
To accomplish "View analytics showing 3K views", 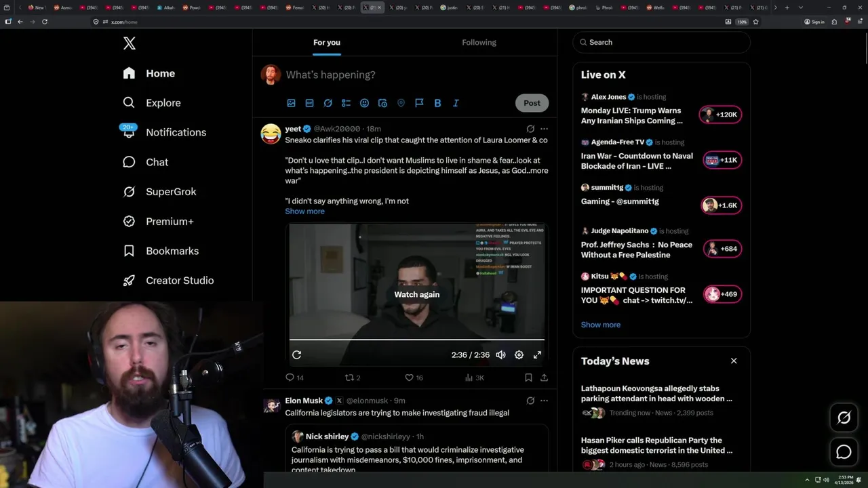I will 474,378.
